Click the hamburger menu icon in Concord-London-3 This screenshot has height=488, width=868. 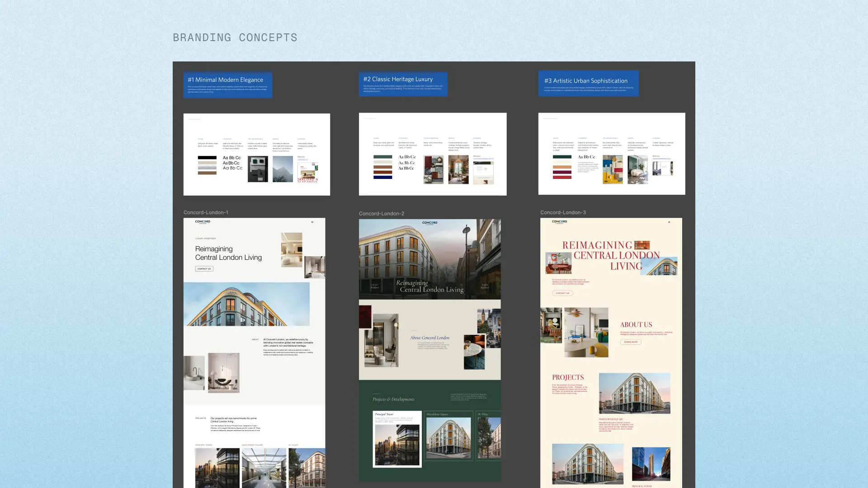coord(669,222)
